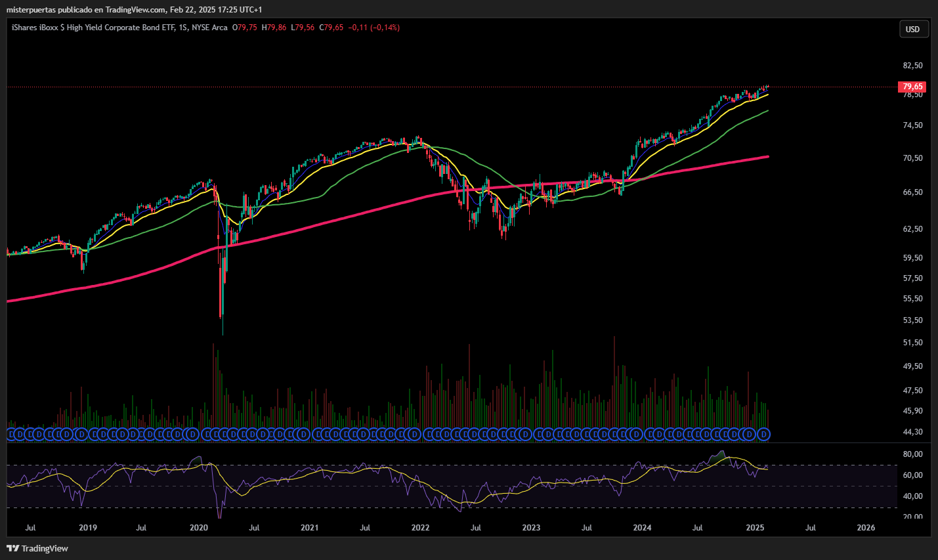Click the 44,30 price axis label
Viewport: 938px width, 560px height.
913,432
